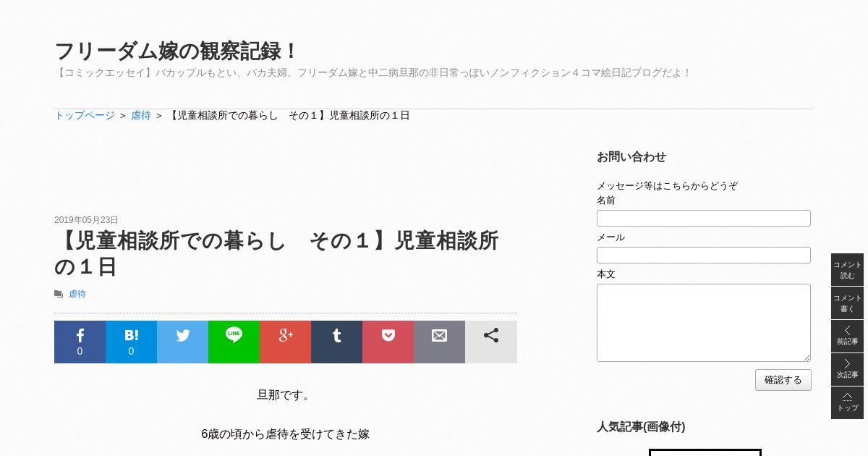Viewport: 868px width, 456px height.
Task: Email the article via the envelope icon
Action: click(439, 342)
